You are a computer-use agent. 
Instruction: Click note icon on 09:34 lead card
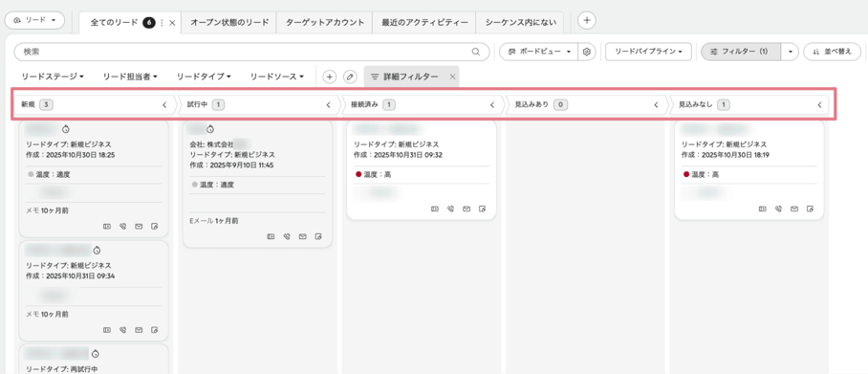click(x=155, y=330)
